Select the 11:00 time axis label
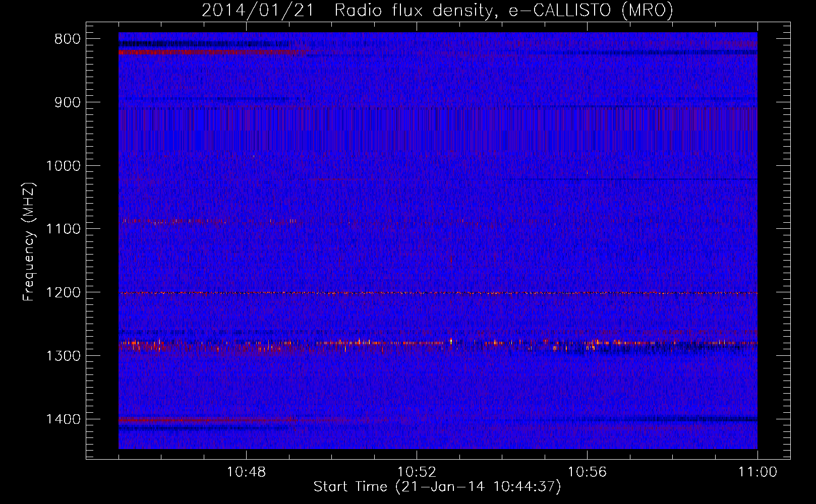The width and height of the screenshot is (816, 504). click(757, 472)
